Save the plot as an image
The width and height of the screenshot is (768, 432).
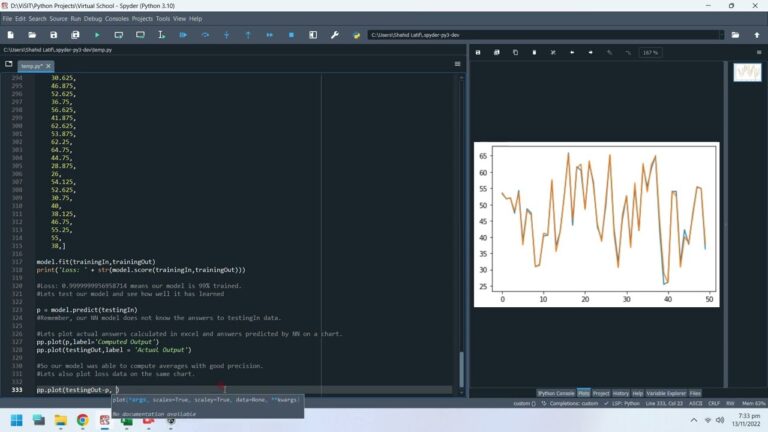[x=478, y=52]
